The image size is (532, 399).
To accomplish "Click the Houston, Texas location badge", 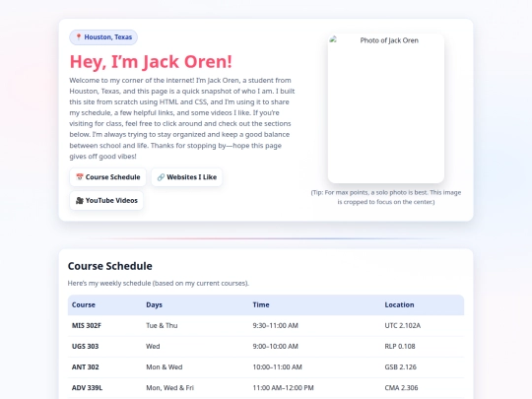I will click(x=103, y=37).
